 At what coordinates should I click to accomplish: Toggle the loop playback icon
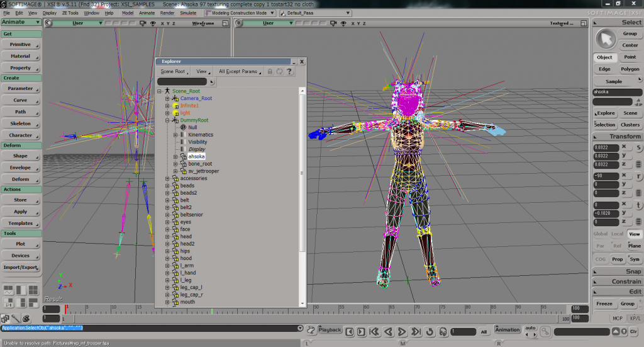(x=430, y=332)
